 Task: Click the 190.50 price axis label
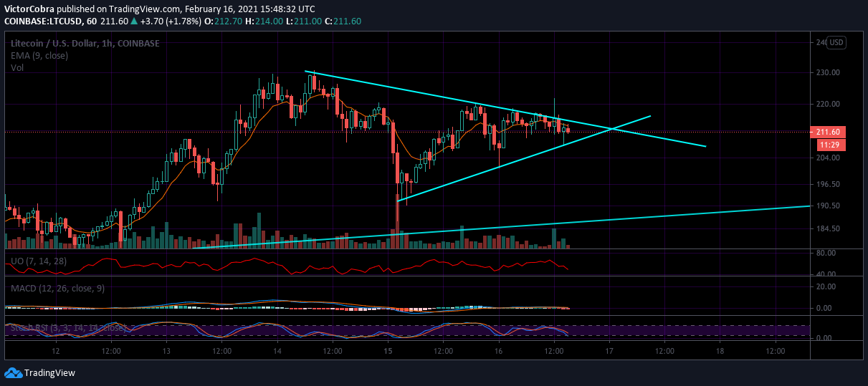pyautogui.click(x=828, y=206)
